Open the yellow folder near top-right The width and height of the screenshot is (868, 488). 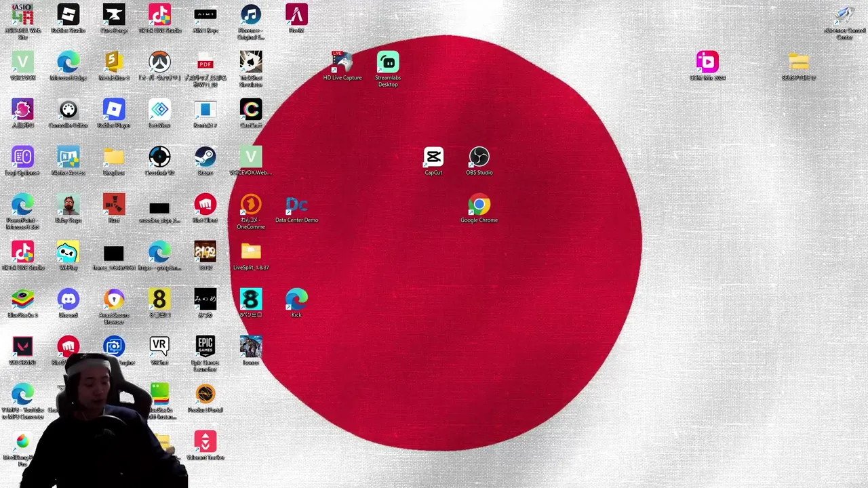tap(799, 62)
